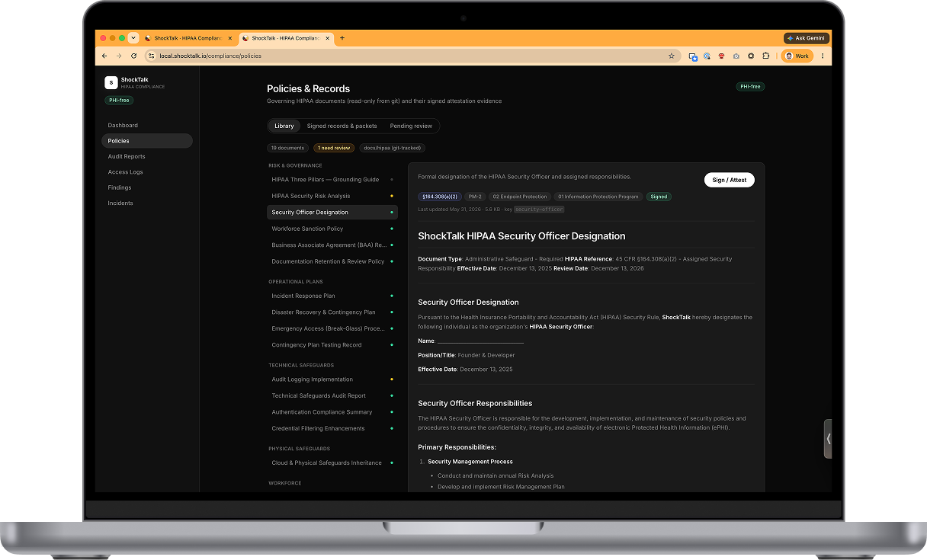Close the first ShockTalk browser tab
927x560 pixels.
230,38
